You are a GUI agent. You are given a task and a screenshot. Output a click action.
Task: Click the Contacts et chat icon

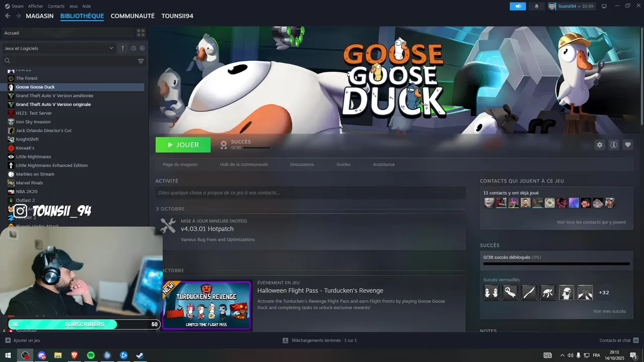[x=636, y=340]
